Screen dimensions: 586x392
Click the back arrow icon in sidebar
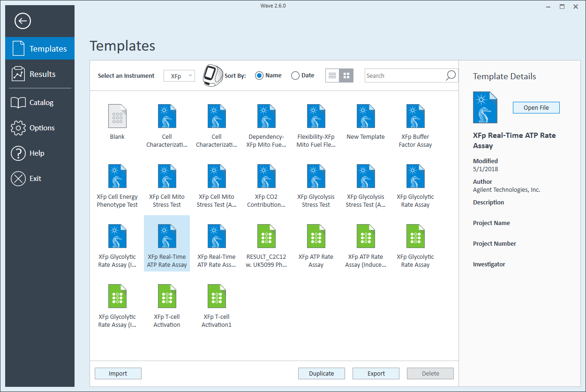tap(23, 21)
